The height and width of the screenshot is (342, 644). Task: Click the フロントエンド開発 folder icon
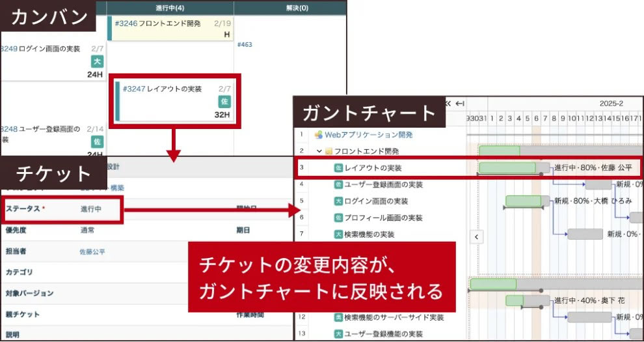tap(329, 151)
